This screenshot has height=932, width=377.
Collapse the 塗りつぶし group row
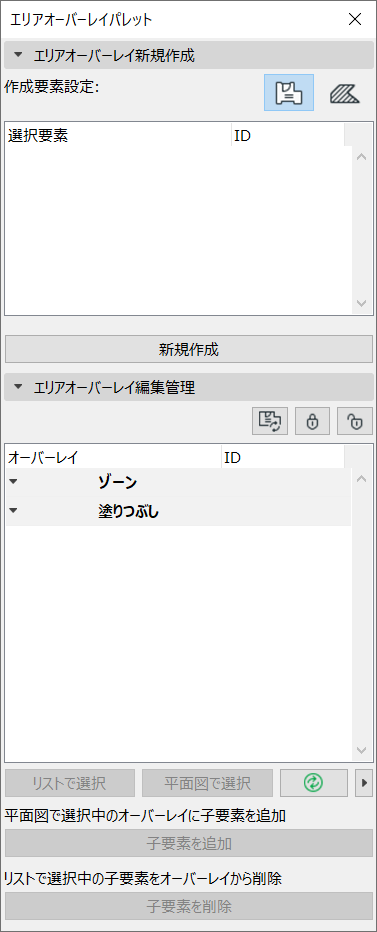[13, 511]
